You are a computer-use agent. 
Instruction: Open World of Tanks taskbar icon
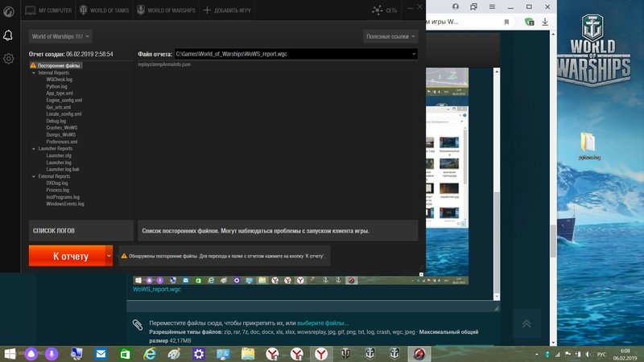tap(345, 354)
